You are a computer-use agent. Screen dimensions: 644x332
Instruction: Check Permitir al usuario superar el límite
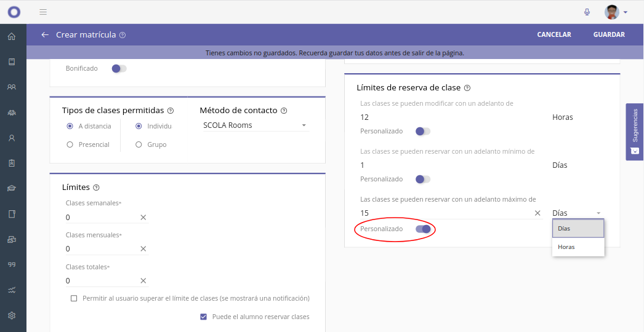74,299
